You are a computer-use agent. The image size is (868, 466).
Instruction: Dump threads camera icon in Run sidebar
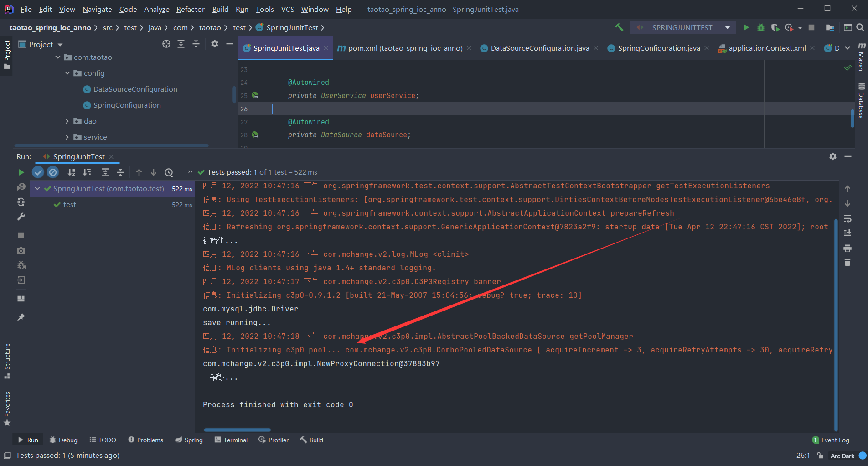21,250
